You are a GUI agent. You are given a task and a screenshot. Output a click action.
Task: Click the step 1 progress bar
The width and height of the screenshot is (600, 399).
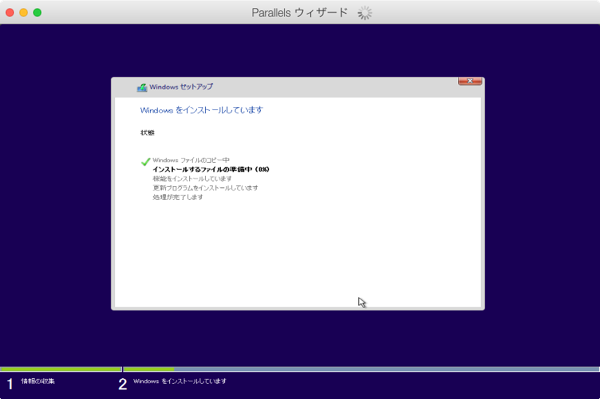pyautogui.click(x=61, y=369)
